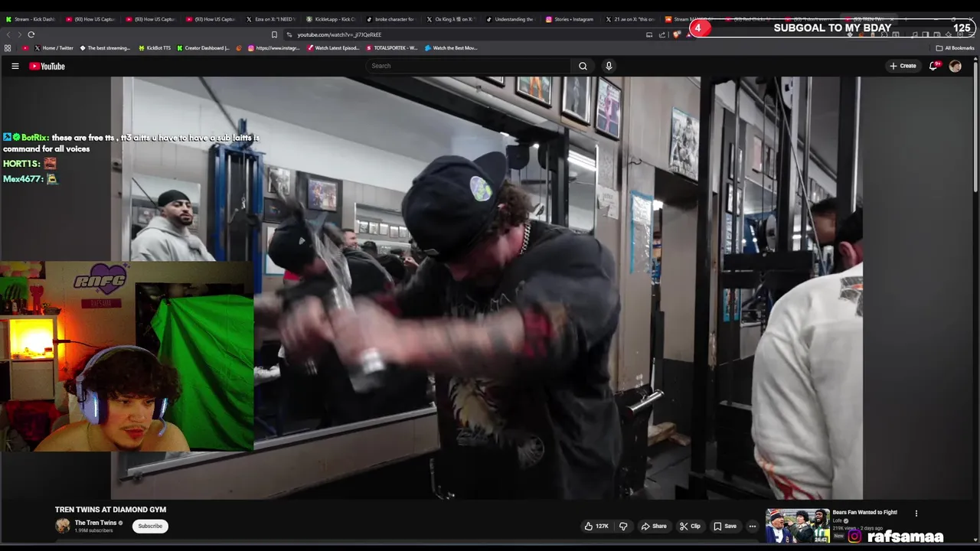Reload the page with the refresh icon
The width and height of the screenshot is (980, 551).
point(31,34)
